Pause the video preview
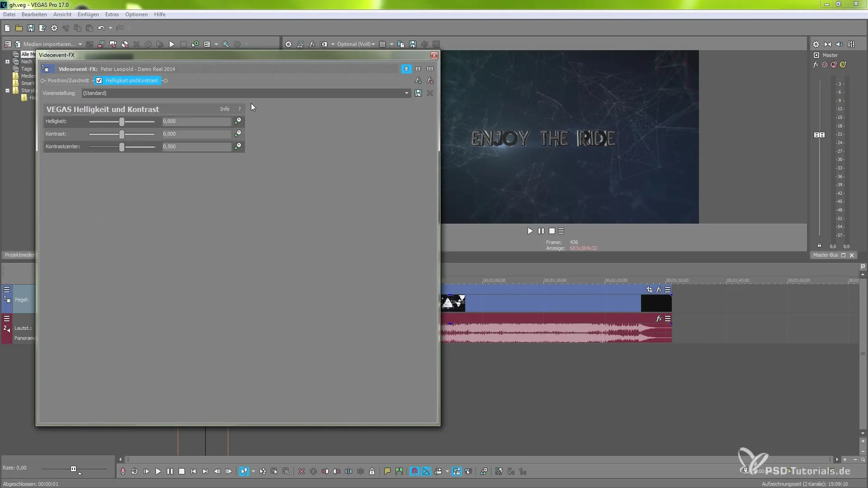 541,231
